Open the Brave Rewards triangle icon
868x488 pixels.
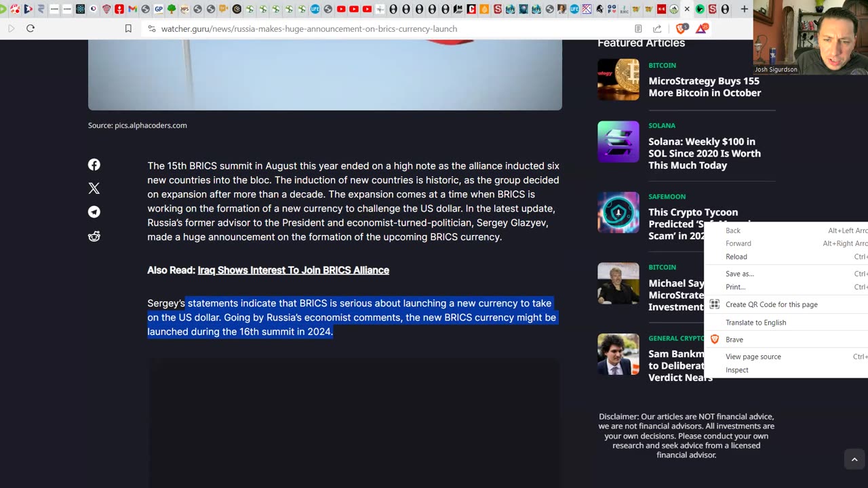(701, 28)
